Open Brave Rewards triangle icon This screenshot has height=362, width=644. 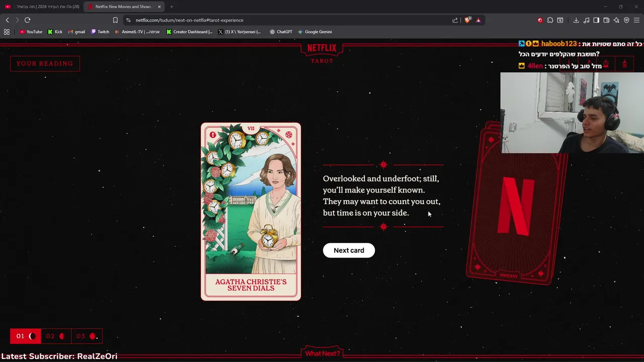[478, 20]
